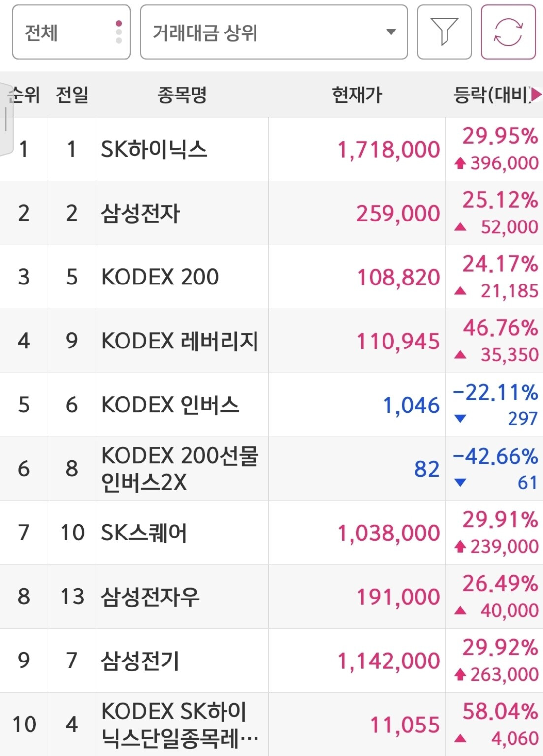Click the refresh arrows icon
Image resolution: width=543 pixels, height=756 pixels.
click(508, 32)
